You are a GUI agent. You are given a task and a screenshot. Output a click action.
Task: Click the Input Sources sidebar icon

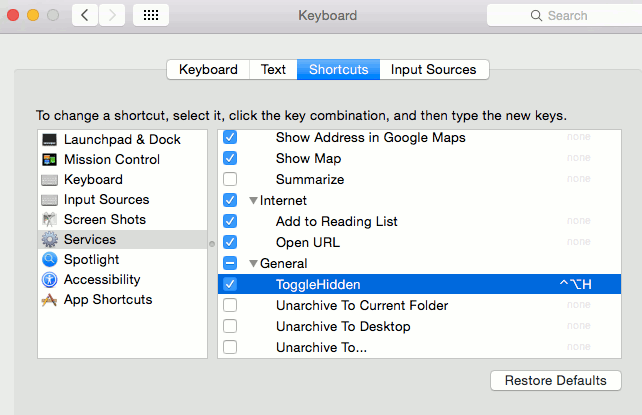coord(50,200)
